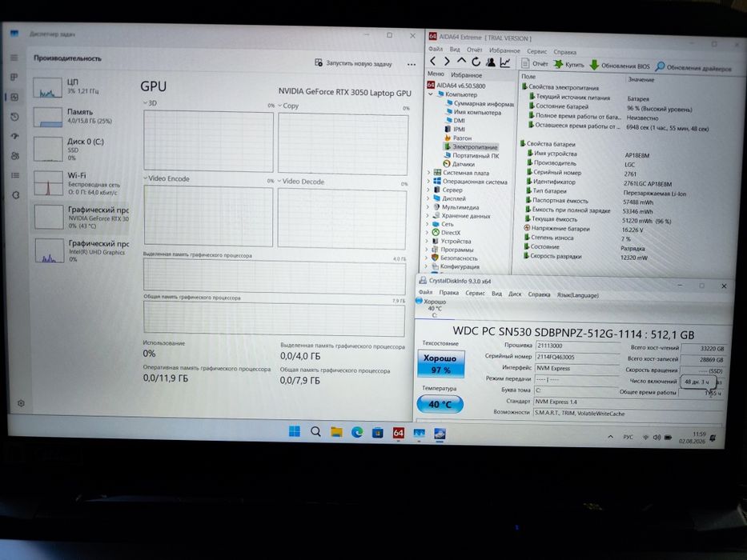Image resolution: width=747 pixels, height=560 pixels.
Task: Click the AIDA64 icon in the taskbar
Action: (399, 433)
